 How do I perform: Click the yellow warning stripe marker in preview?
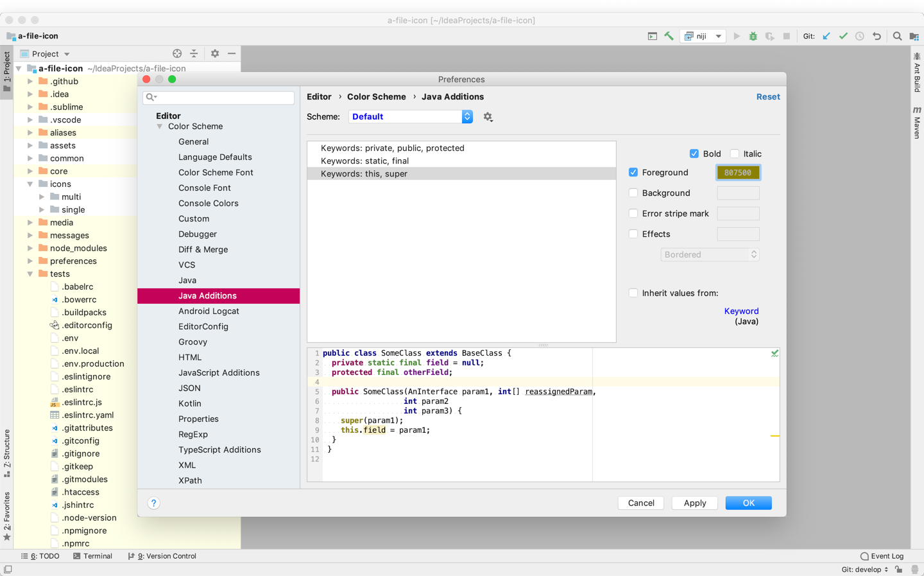(774, 436)
